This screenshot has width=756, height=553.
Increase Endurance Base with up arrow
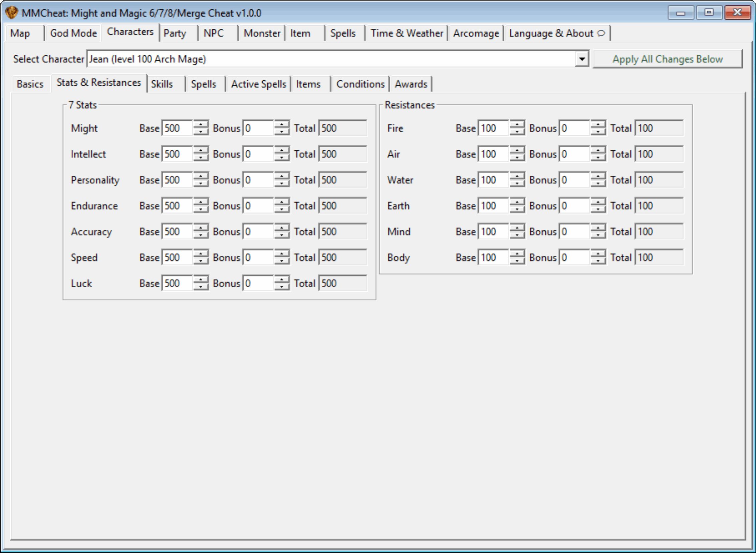coord(201,202)
